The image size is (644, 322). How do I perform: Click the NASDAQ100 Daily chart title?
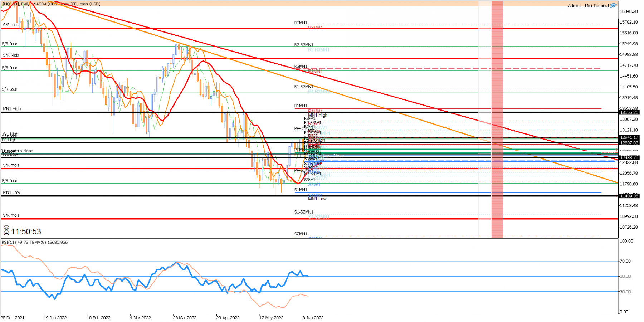point(51,4)
